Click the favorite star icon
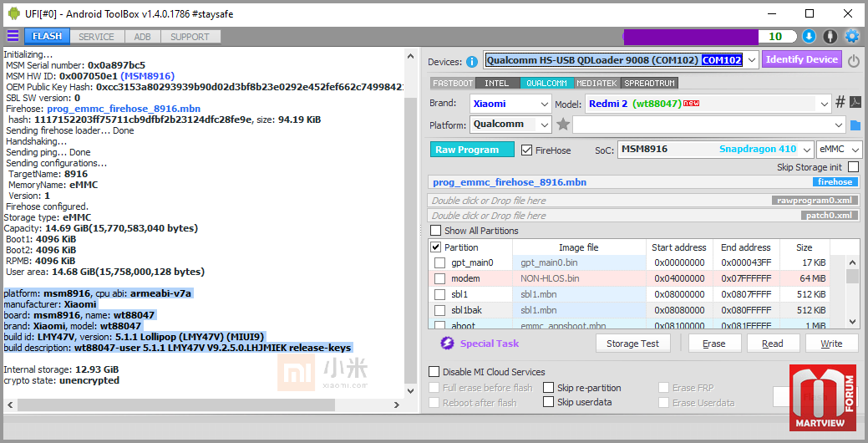868x443 pixels. click(563, 124)
